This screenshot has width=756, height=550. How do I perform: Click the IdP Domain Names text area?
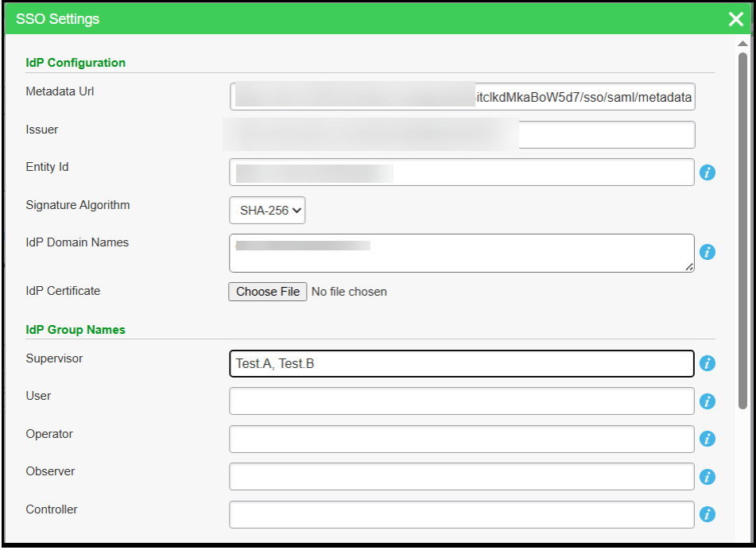tap(461, 252)
